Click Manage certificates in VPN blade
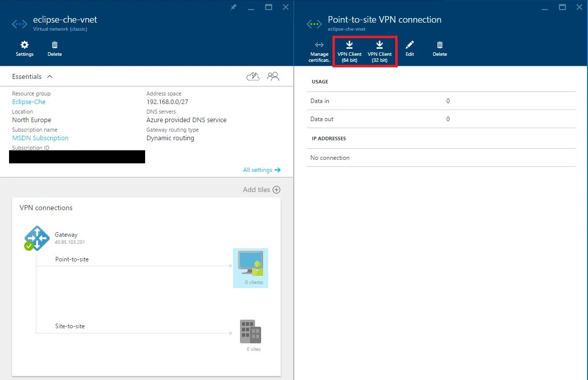588x380 pixels. click(319, 52)
